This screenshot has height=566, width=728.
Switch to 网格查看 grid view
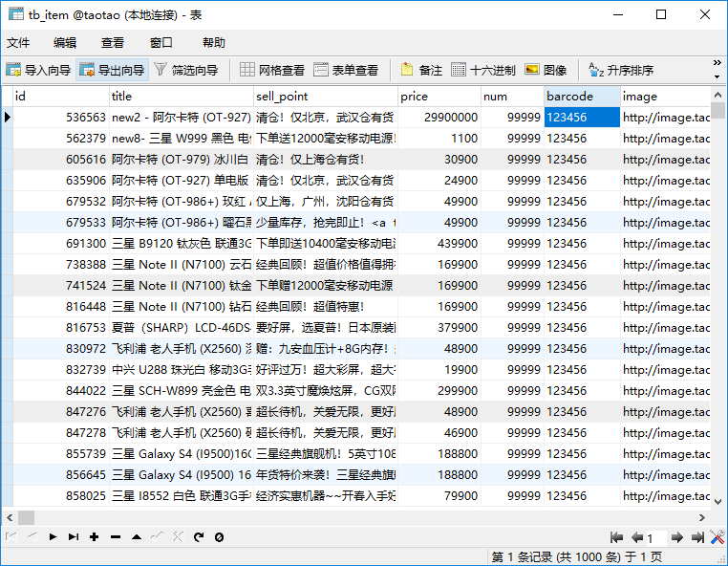coord(272,70)
